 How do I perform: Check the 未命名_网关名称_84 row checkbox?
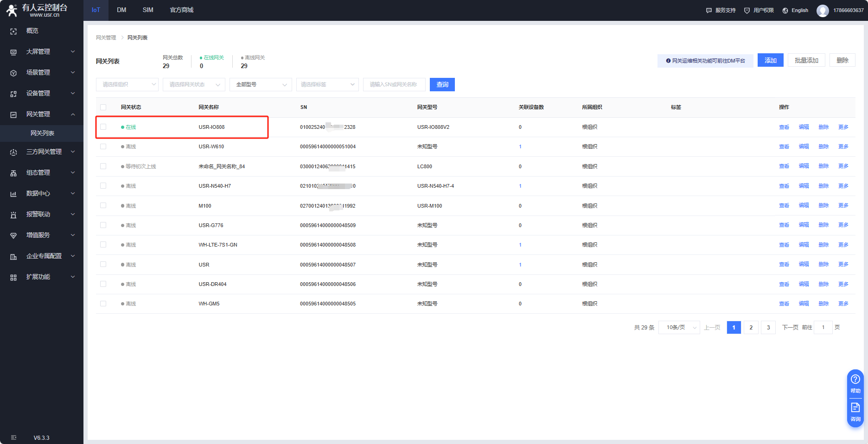tap(103, 166)
